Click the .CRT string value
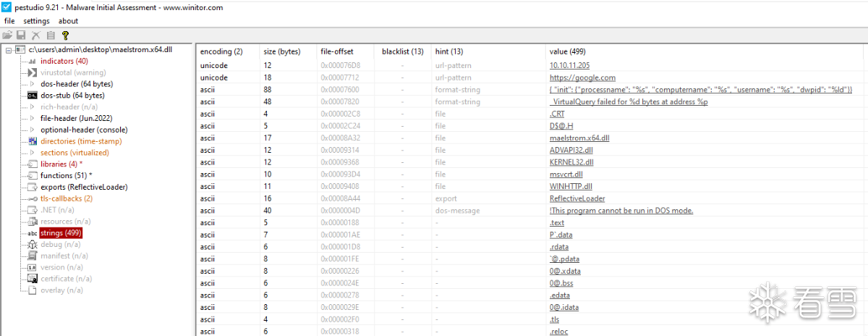Screen dimensions: 868x336 [x=557, y=114]
